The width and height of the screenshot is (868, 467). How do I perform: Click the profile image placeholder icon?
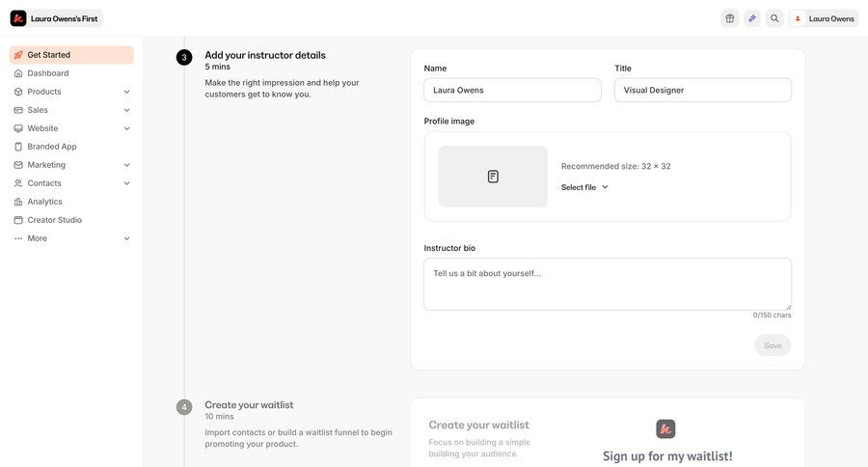click(x=493, y=177)
